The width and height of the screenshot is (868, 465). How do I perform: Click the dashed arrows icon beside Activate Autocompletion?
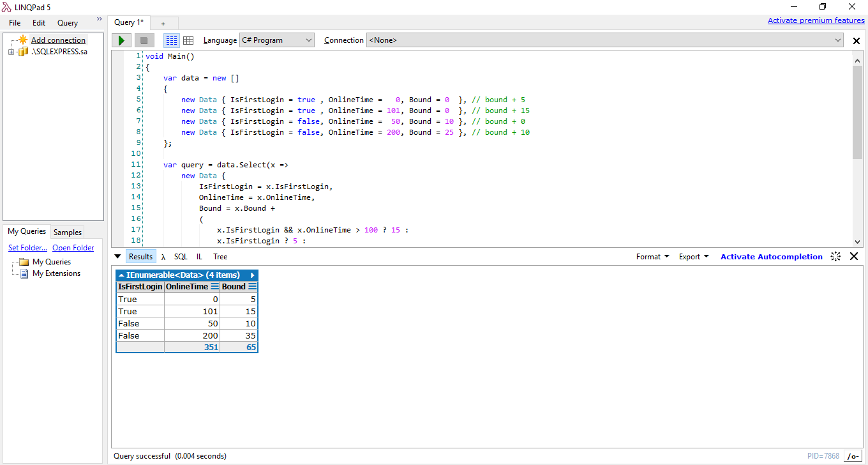[836, 257]
